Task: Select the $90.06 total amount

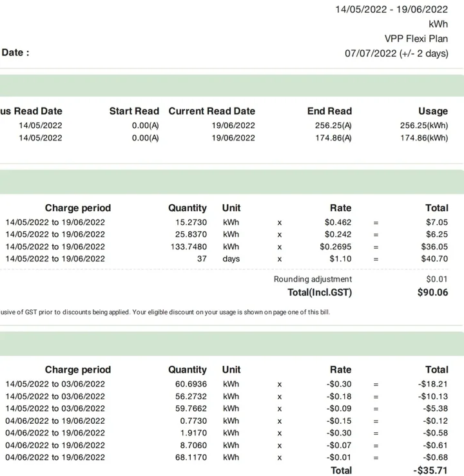Action: 432,292
